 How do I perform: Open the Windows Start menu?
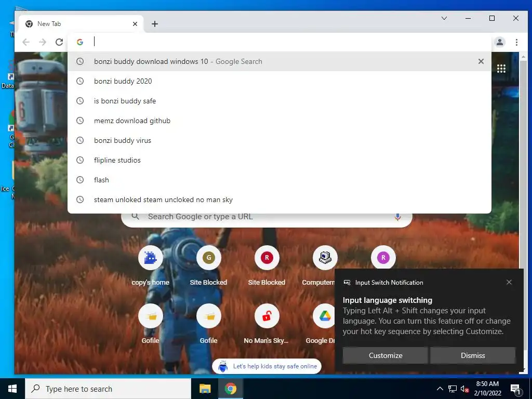[x=12, y=389]
